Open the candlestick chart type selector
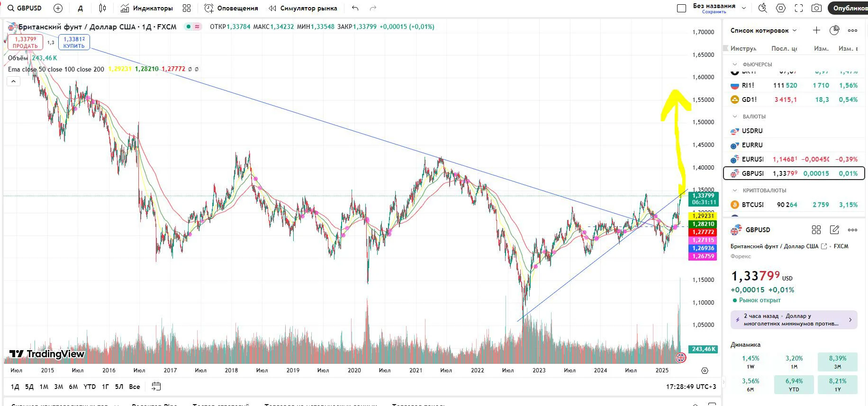 tap(102, 8)
